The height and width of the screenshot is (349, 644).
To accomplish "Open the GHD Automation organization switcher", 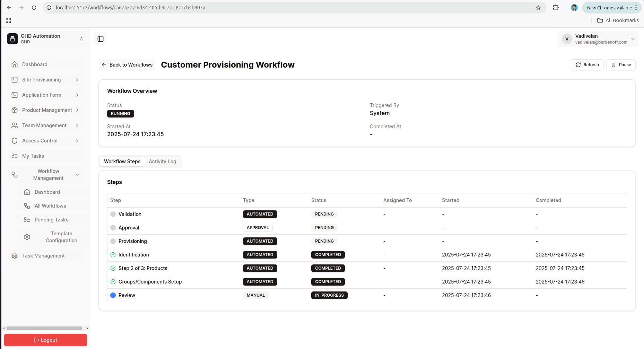I will (45, 39).
